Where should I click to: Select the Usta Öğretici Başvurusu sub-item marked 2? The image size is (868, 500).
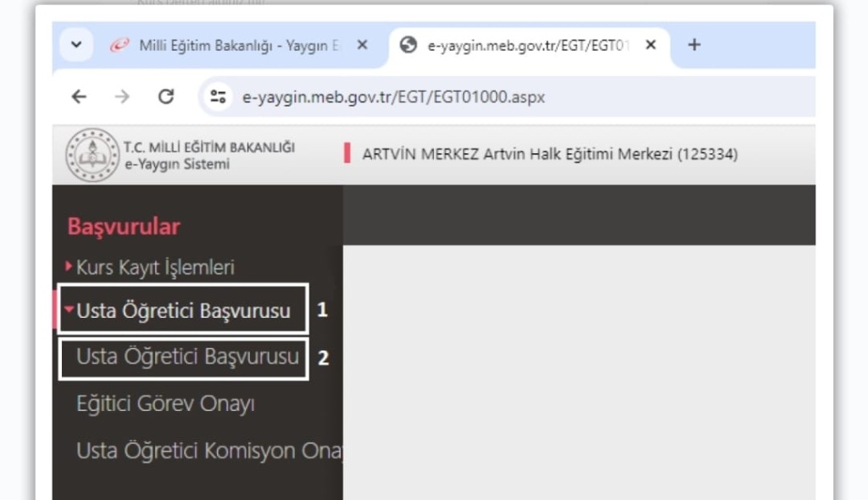[x=187, y=358]
